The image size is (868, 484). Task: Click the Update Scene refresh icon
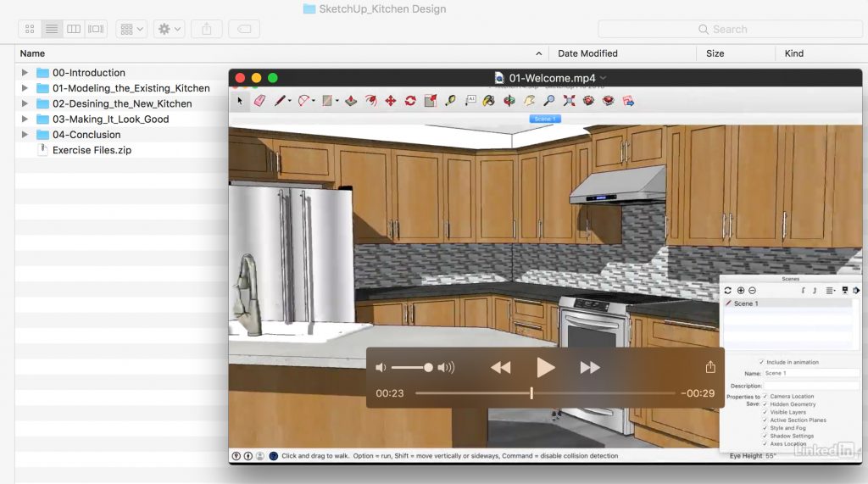tap(727, 290)
